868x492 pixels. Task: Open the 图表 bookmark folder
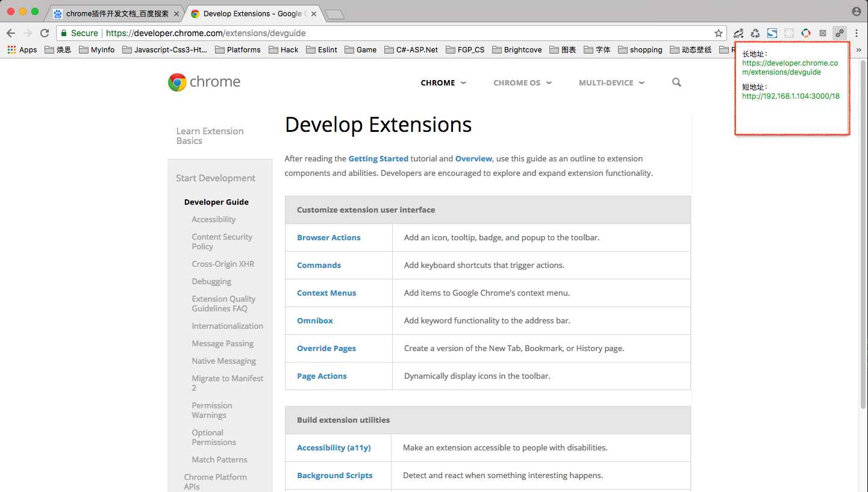[563, 50]
